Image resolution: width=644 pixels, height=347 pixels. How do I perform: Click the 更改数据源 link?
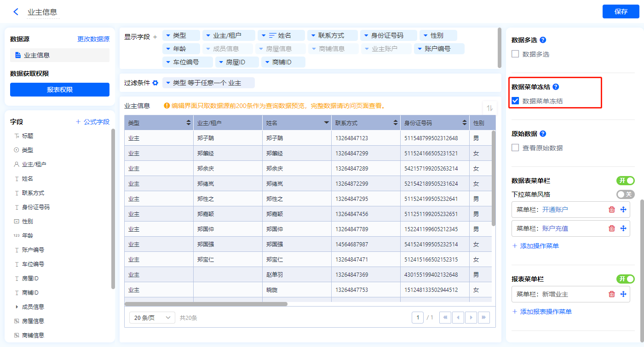point(93,40)
